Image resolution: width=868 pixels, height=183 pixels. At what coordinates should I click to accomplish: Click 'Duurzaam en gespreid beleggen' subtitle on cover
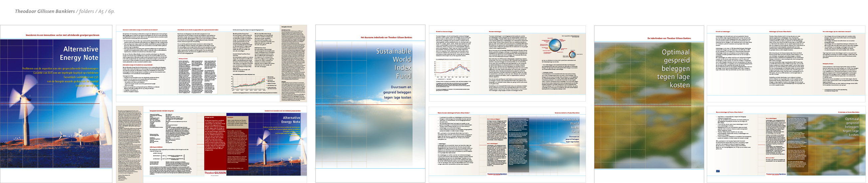(397, 92)
